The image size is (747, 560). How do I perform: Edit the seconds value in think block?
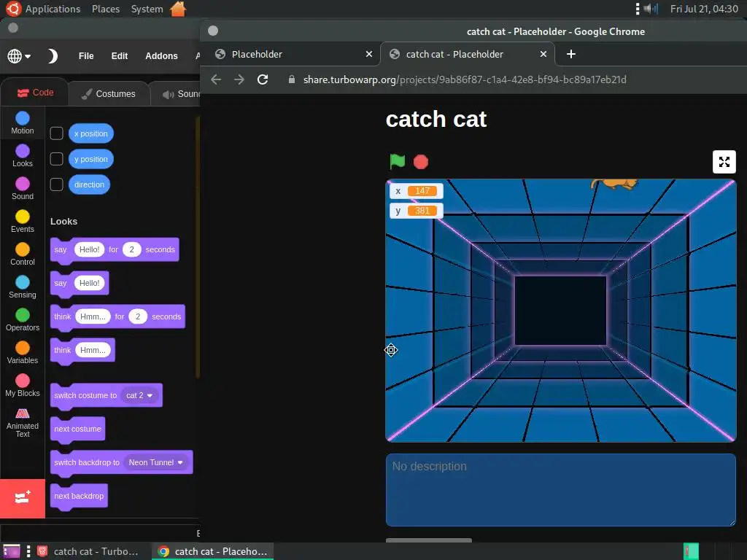tap(138, 316)
